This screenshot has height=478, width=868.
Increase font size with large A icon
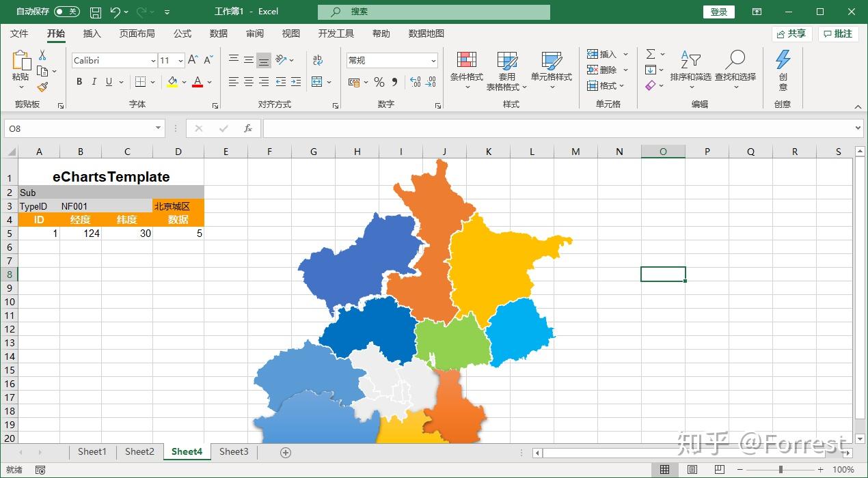pos(193,60)
